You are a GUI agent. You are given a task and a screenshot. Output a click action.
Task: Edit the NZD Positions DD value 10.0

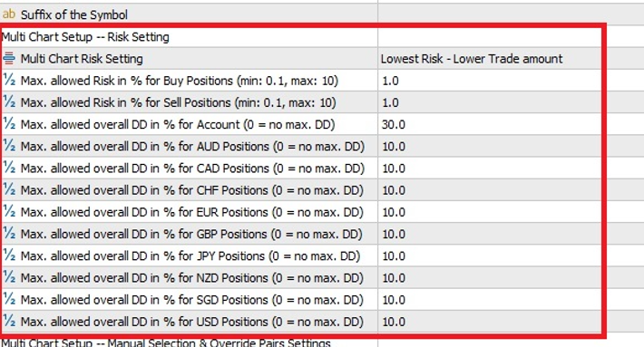394,278
